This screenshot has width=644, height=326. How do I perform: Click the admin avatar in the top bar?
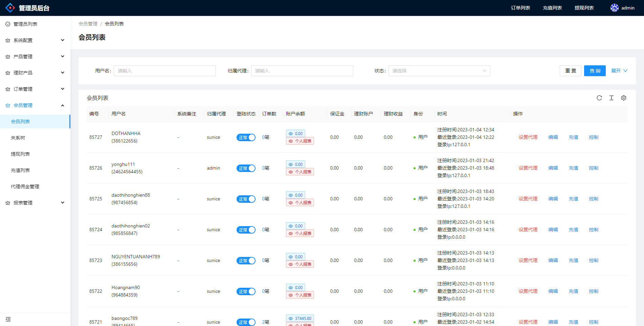coord(614,7)
